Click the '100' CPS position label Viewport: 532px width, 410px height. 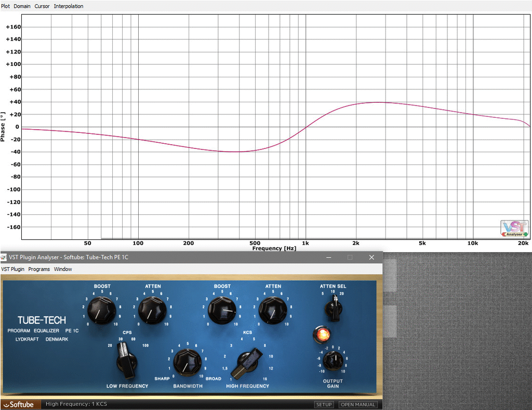click(x=145, y=345)
